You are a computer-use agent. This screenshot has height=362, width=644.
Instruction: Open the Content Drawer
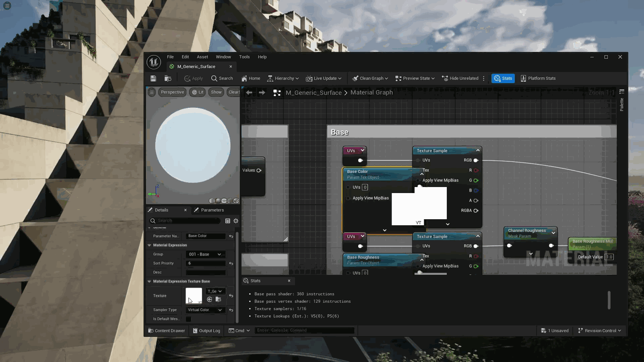[x=166, y=331]
